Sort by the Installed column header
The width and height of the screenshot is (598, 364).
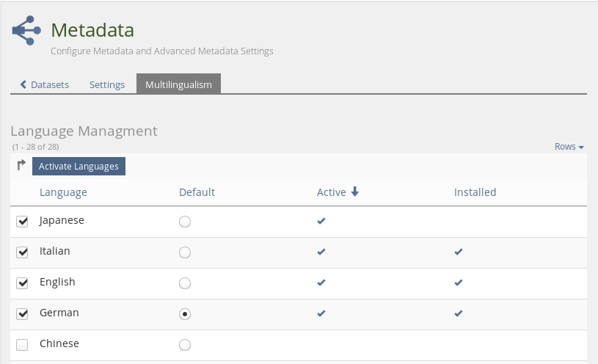point(475,192)
